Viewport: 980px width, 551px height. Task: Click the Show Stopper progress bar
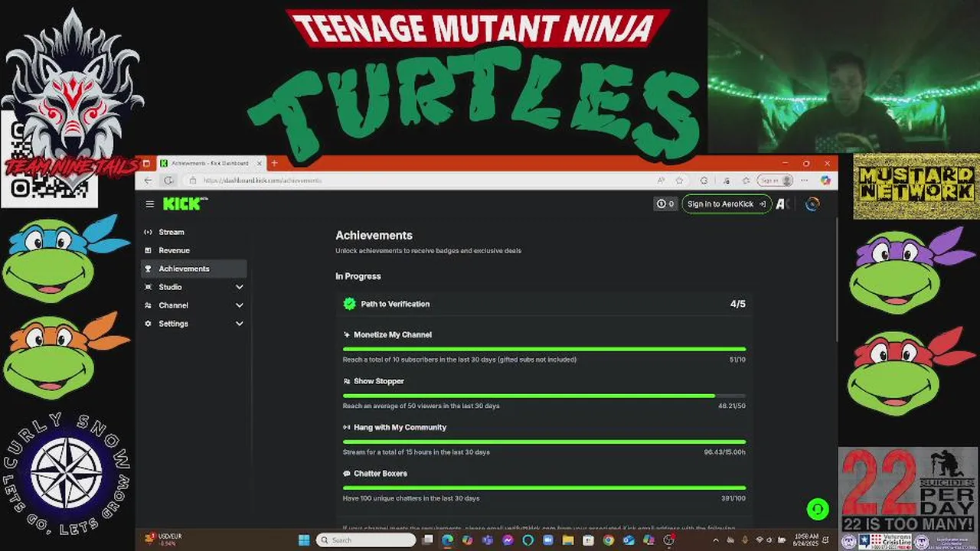point(544,396)
